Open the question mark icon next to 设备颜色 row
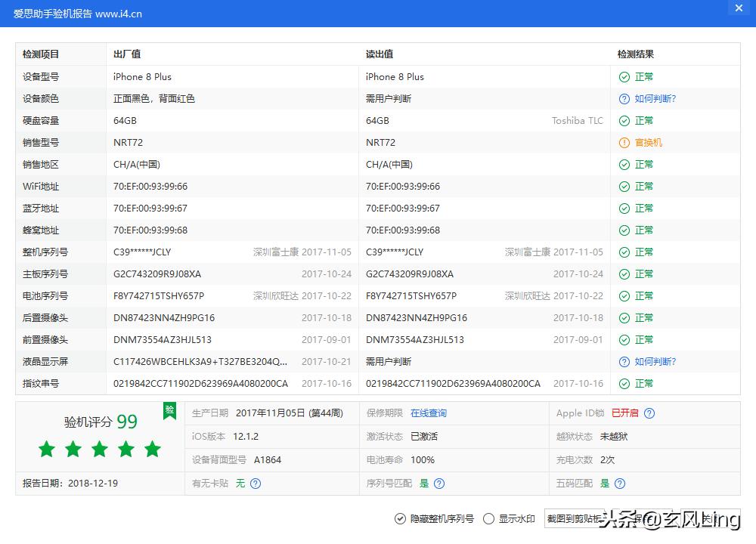The width and height of the screenshot is (756, 544). (x=624, y=98)
